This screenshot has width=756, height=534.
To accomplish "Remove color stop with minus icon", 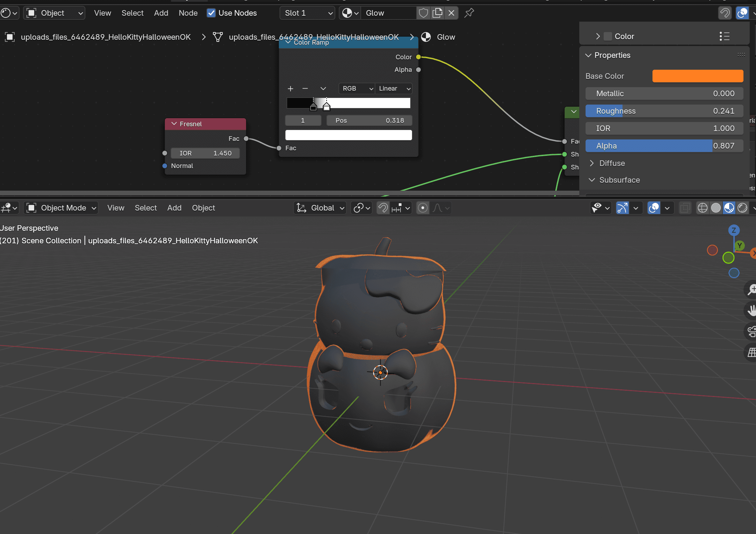I will tap(305, 89).
